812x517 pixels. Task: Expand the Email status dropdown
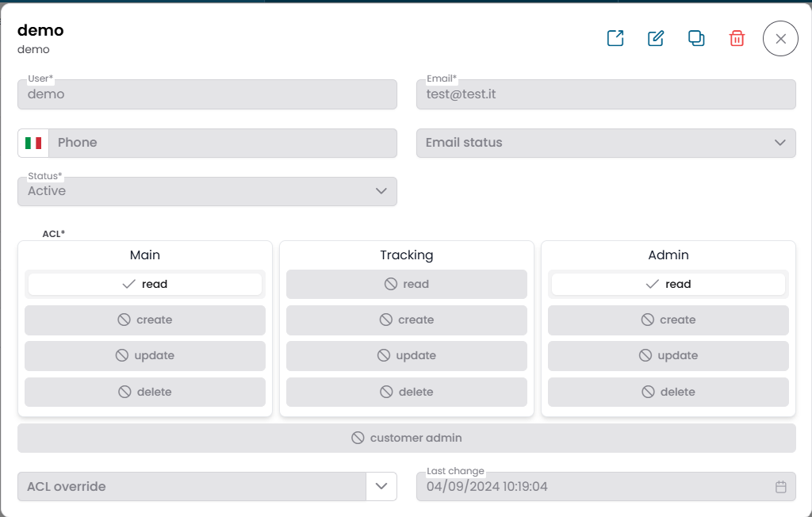pyautogui.click(x=606, y=144)
